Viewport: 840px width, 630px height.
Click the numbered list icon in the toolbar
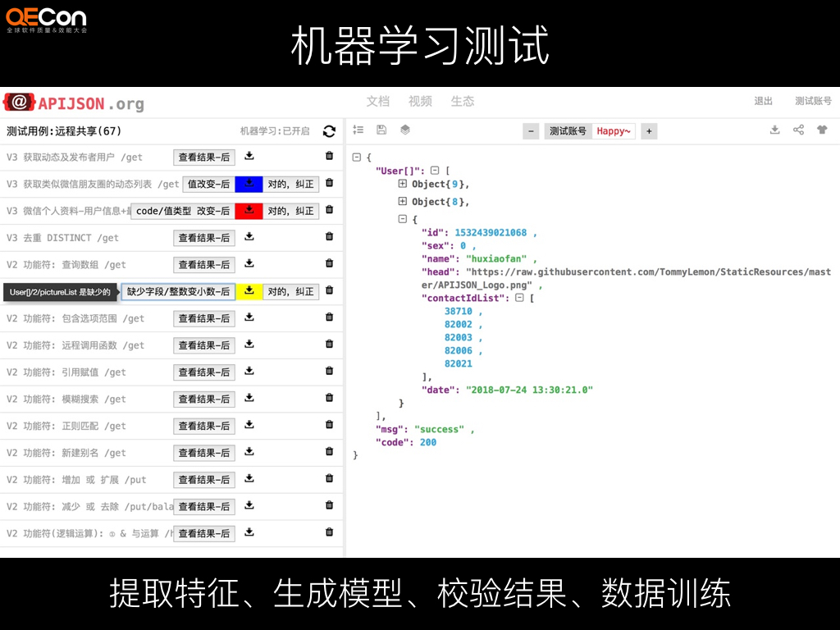click(x=358, y=130)
